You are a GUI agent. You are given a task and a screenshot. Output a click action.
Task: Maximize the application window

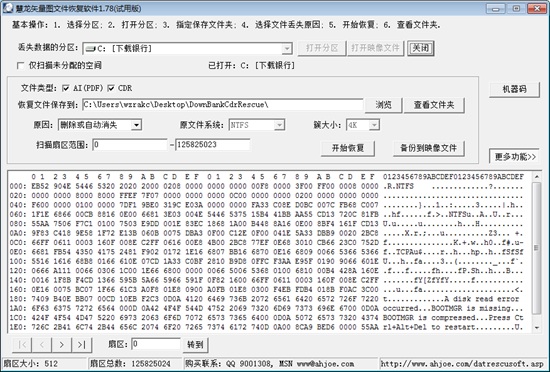(x=516, y=8)
